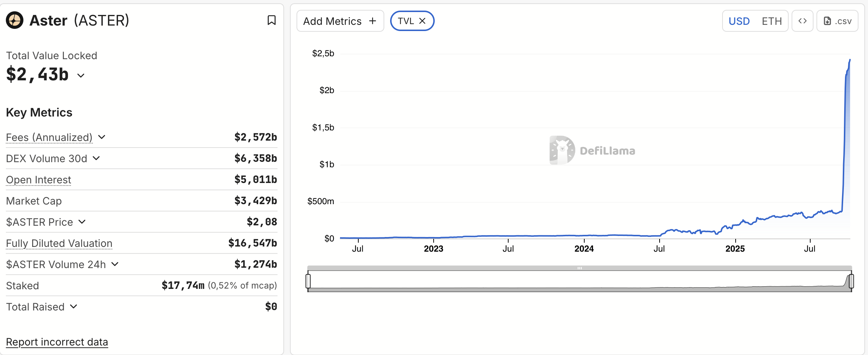Toggle the TVL metric pill
The height and width of the screenshot is (355, 868).
point(405,21)
